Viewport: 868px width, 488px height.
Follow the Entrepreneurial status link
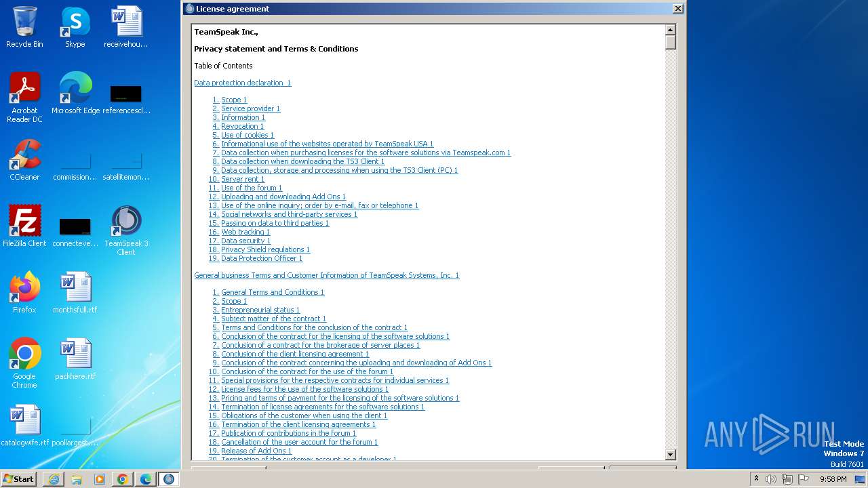(x=260, y=310)
